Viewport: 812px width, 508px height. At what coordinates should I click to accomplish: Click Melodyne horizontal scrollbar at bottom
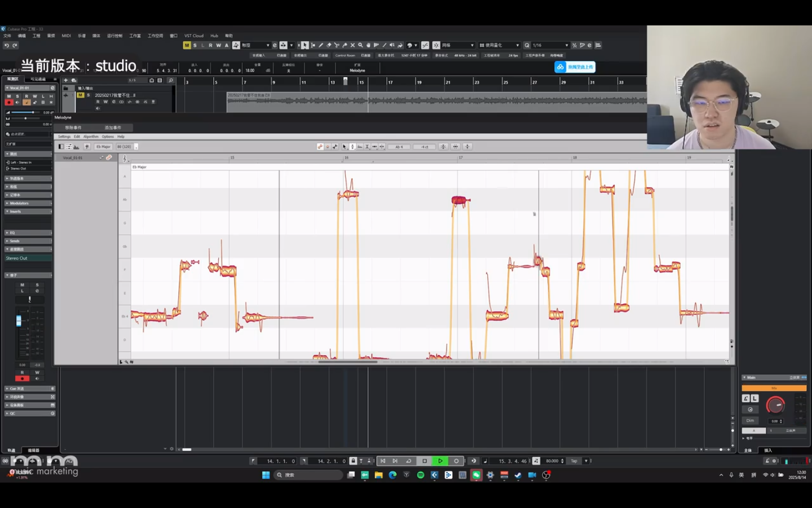click(x=347, y=362)
